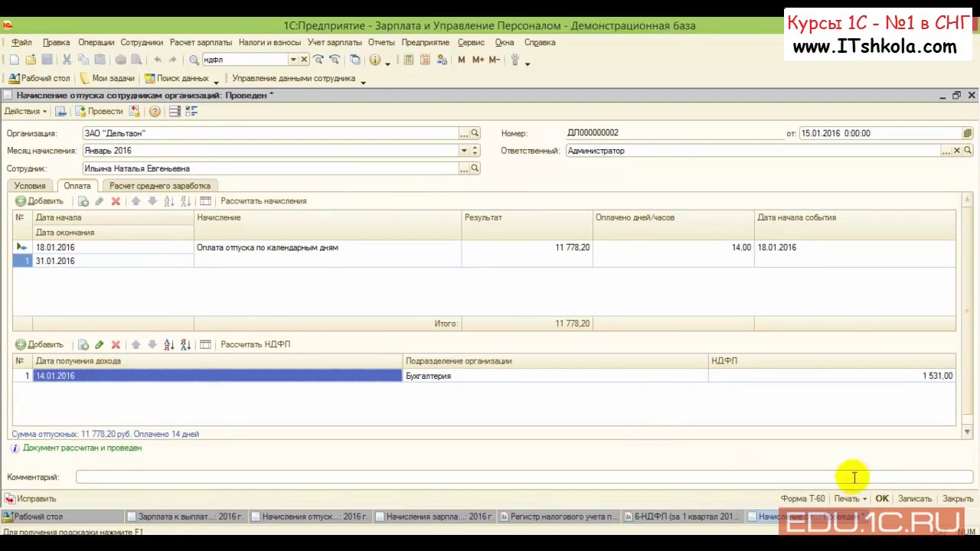Open the Налоги и взносы menu
The image size is (980, 551).
pos(269,43)
